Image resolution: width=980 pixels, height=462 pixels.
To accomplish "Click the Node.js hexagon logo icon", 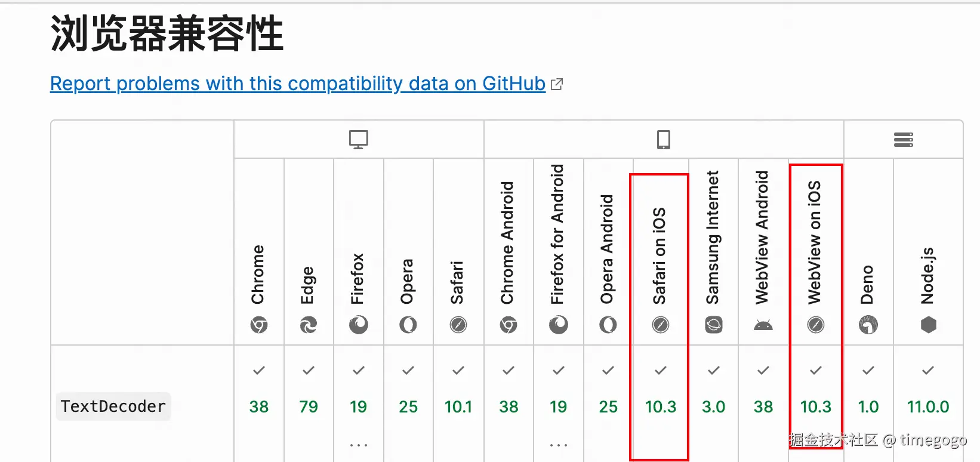I will click(929, 325).
